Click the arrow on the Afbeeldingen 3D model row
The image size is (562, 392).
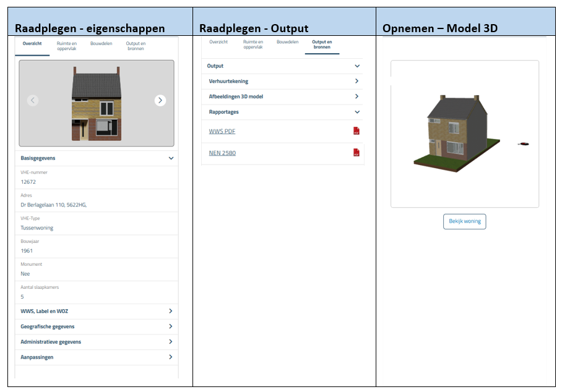coord(357,96)
